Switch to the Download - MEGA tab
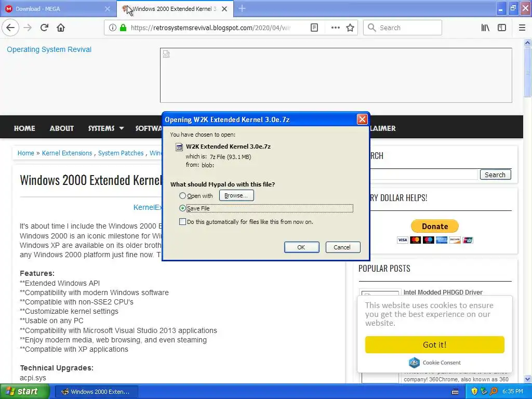 click(x=58, y=9)
